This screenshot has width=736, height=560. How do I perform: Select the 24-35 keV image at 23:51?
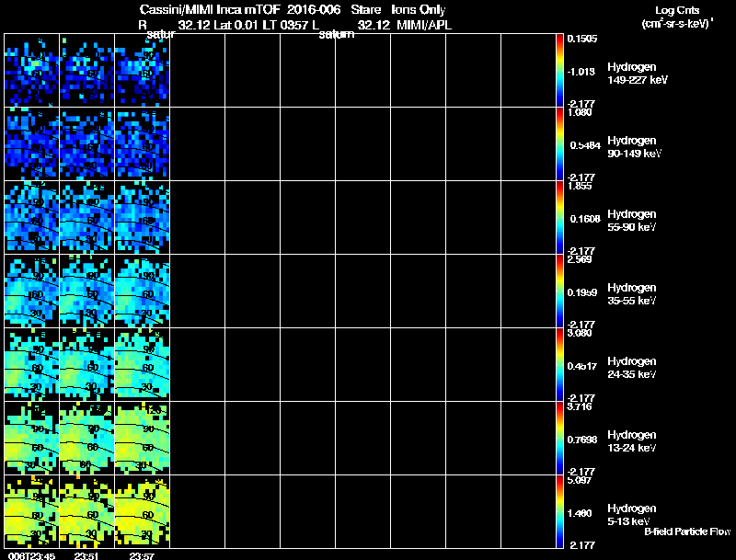click(86, 365)
